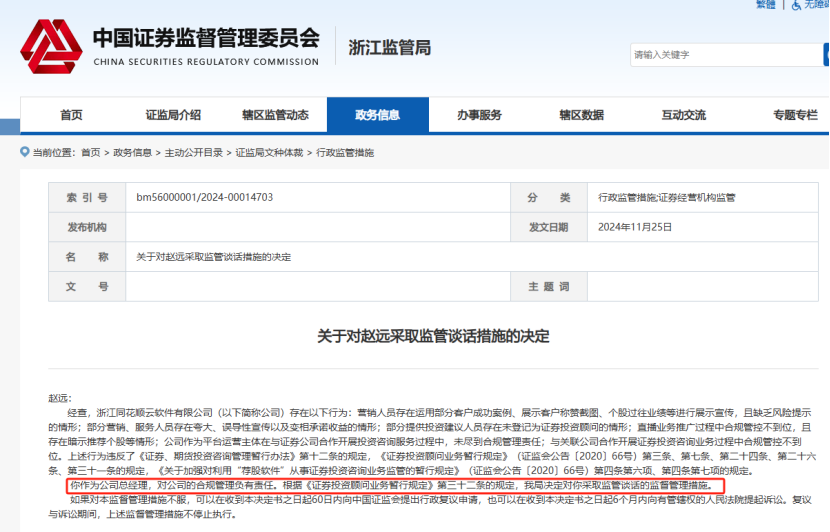Click the 浙江监管局 heading

(x=390, y=48)
